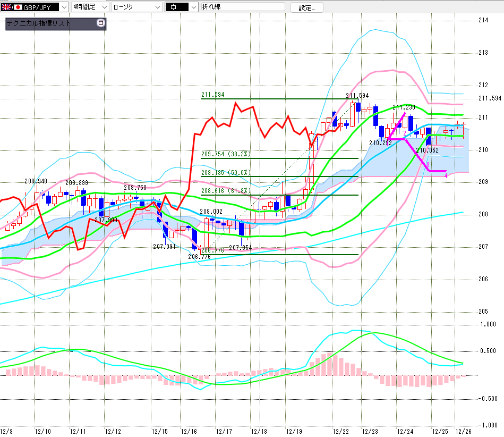504x437 pixels.
Task: Select the 209.754 (38.2%) Fibonacci level label
Action: point(225,154)
